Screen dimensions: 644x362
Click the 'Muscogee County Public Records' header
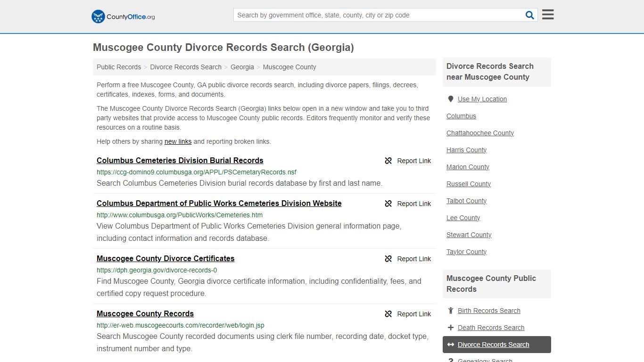[497, 284]
